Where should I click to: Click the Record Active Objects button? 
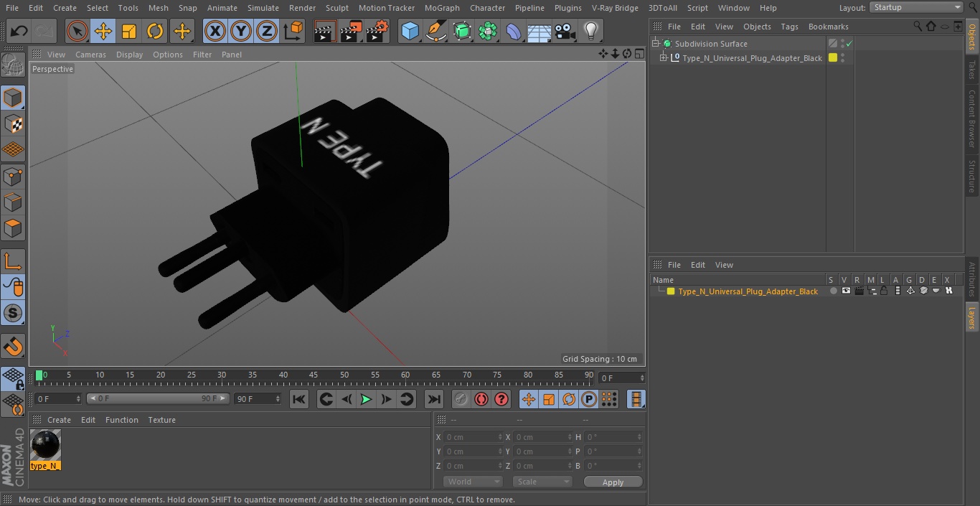pyautogui.click(x=461, y=399)
